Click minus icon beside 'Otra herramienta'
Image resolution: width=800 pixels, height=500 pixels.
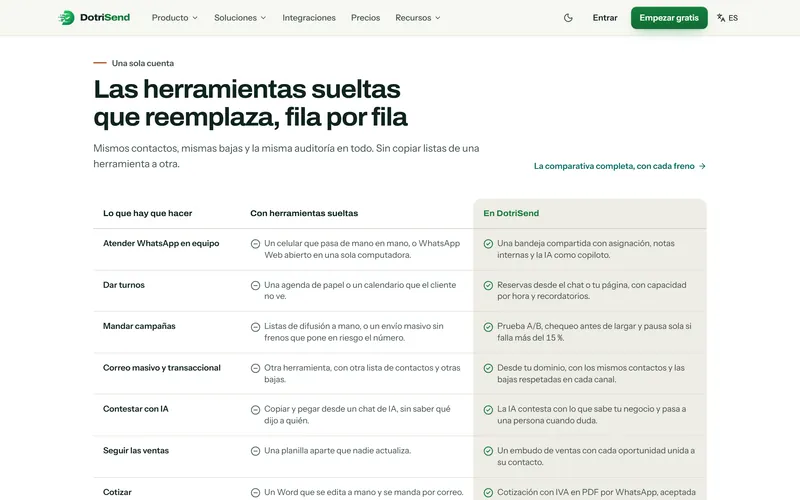tap(255, 368)
